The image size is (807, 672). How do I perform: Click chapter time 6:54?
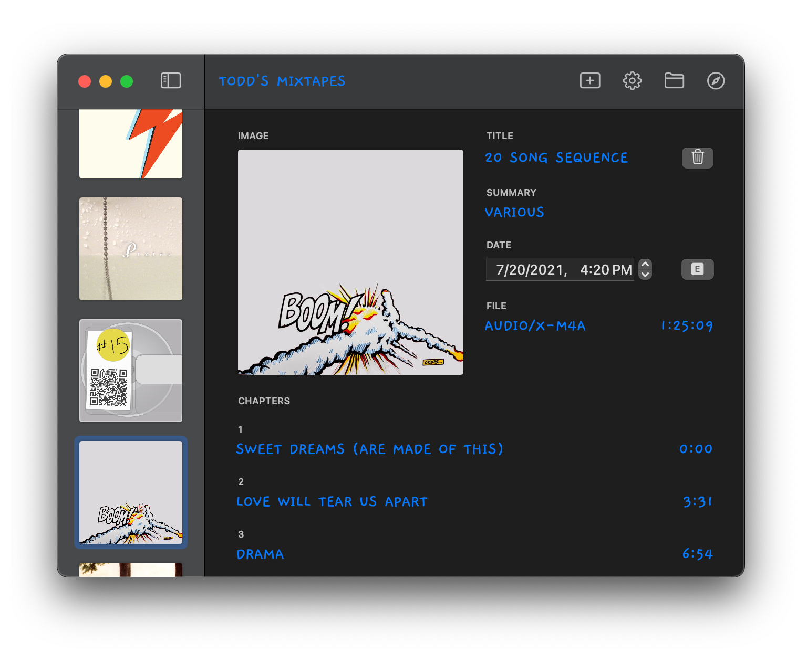coord(698,554)
